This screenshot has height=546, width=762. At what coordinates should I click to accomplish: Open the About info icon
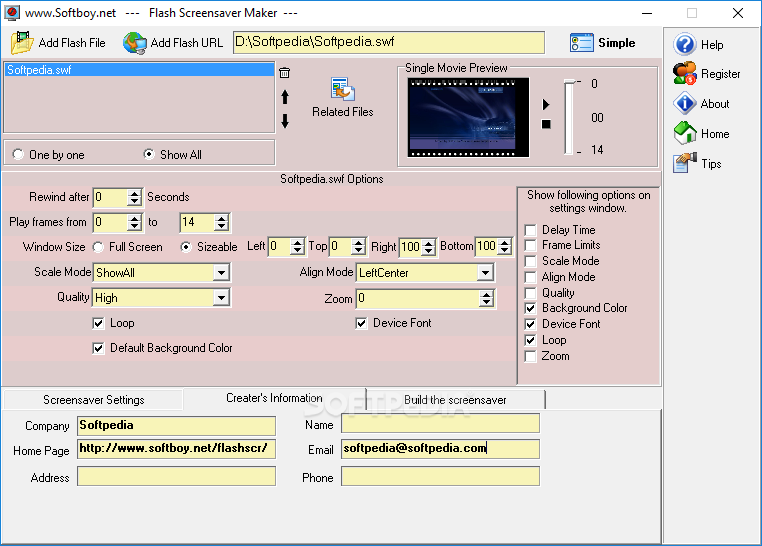[x=685, y=103]
